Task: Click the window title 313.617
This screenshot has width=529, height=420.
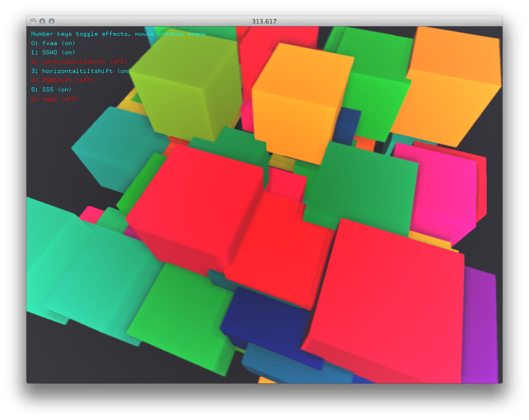Action: pos(264,22)
